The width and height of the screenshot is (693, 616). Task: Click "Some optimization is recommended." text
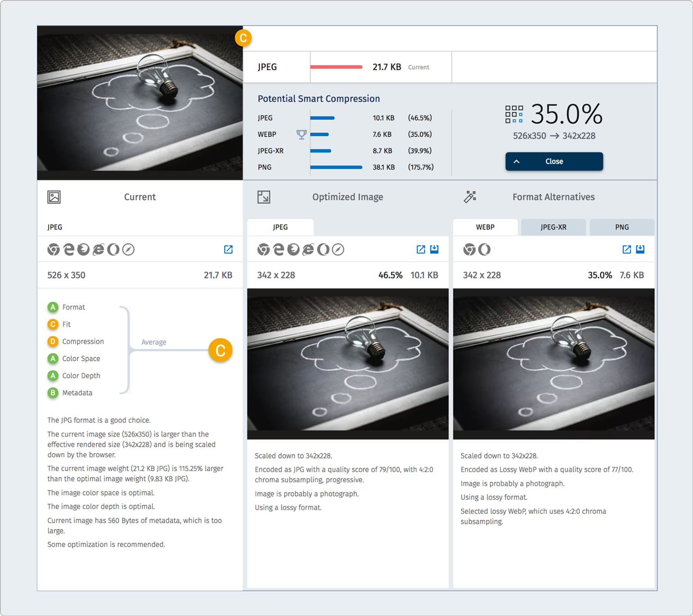point(106,544)
